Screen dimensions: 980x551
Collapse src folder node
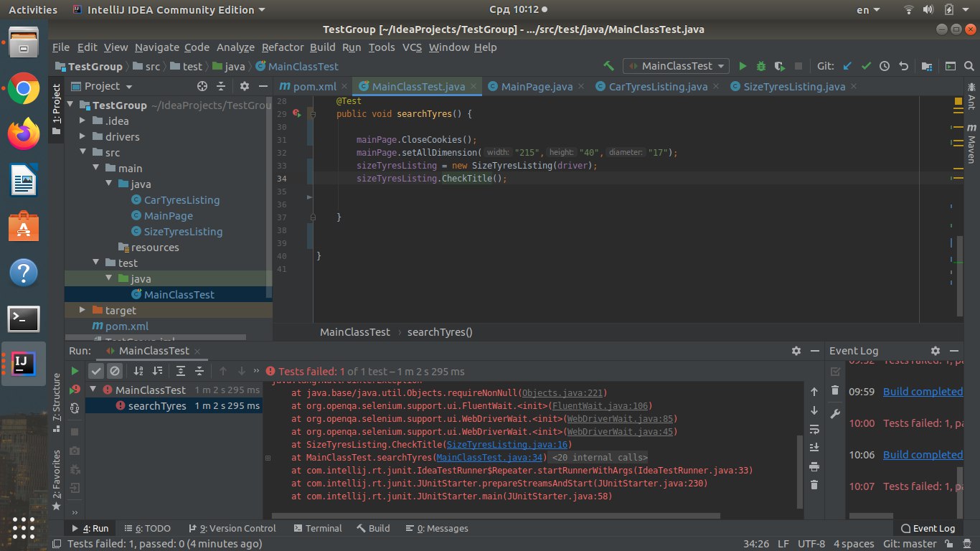pos(83,153)
